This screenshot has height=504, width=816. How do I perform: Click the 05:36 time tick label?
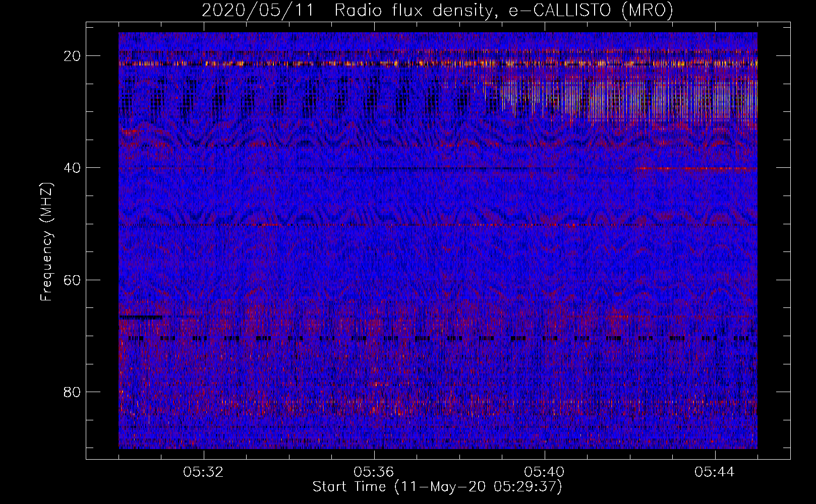pyautogui.click(x=374, y=472)
